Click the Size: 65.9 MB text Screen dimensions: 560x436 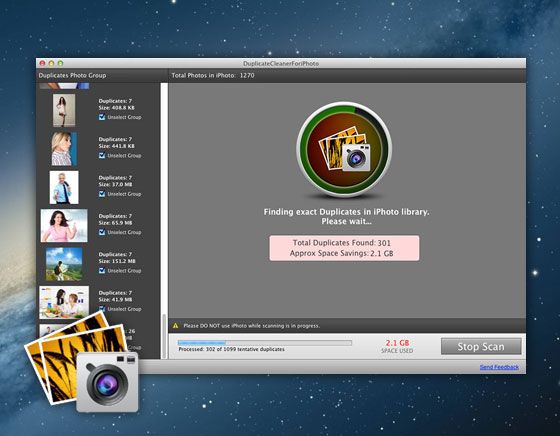tap(115, 223)
